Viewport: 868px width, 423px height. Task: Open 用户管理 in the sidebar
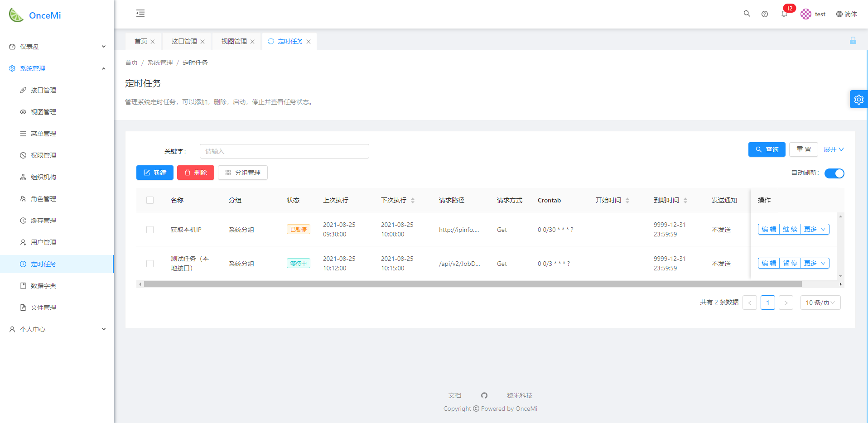tap(43, 242)
